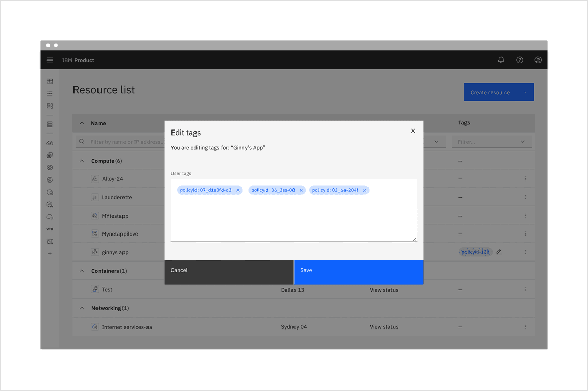Collapse the Compute section
The width and height of the screenshot is (588, 391).
(82, 160)
